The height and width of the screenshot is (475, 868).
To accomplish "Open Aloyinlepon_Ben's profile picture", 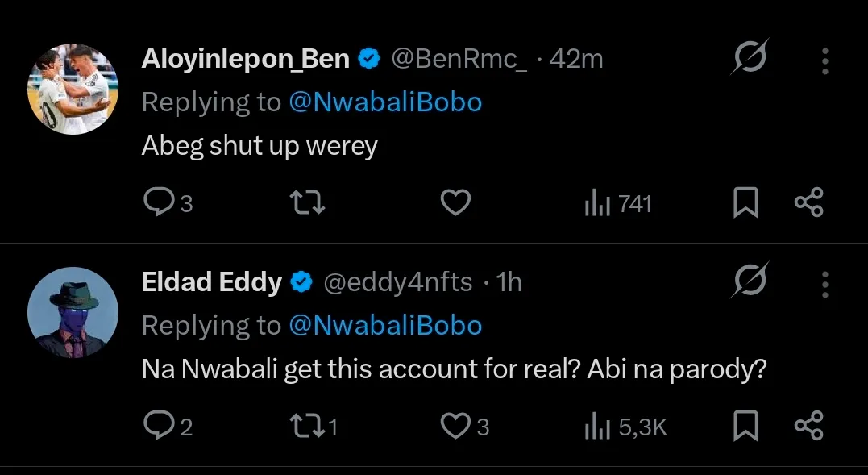I will click(73, 89).
